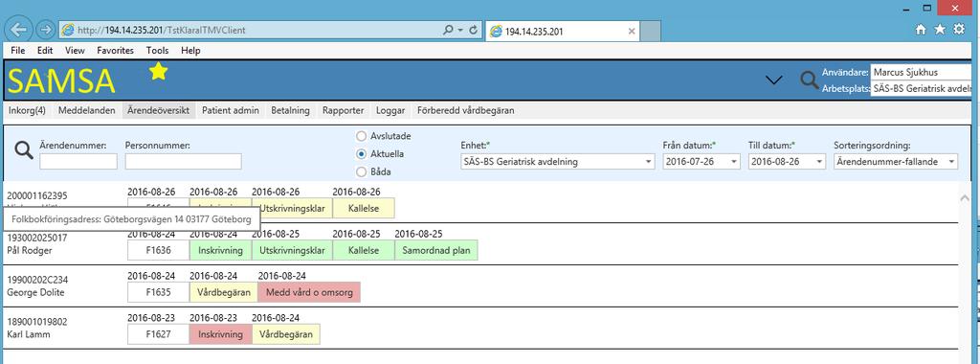Click green Kallelse for Pål Rodger

364,250
